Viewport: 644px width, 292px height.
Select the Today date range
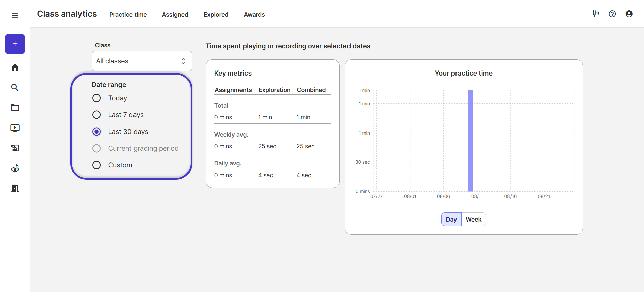(96, 98)
